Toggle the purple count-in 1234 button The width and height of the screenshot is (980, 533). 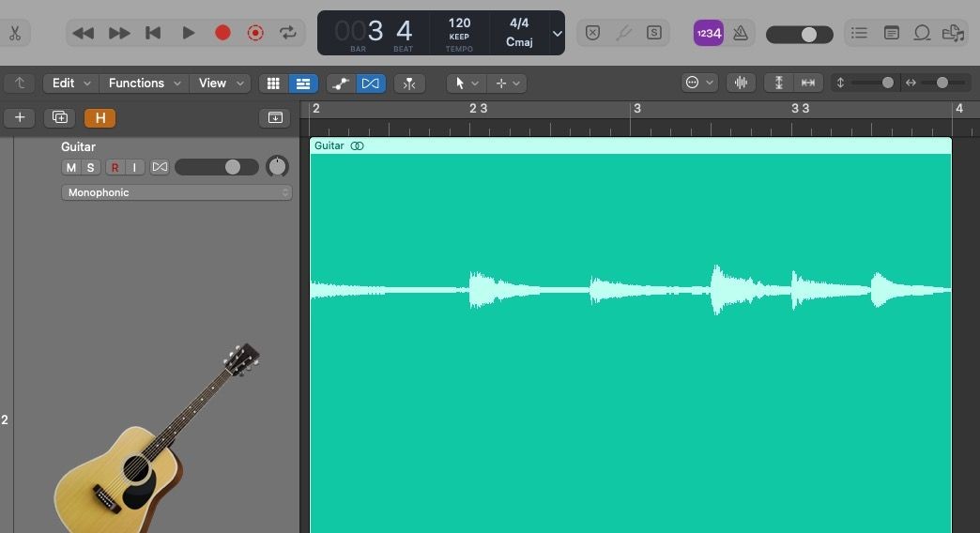(x=709, y=33)
